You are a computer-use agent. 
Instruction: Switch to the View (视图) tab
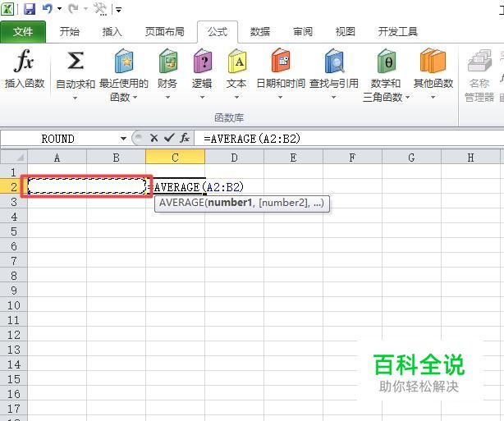coord(346,31)
